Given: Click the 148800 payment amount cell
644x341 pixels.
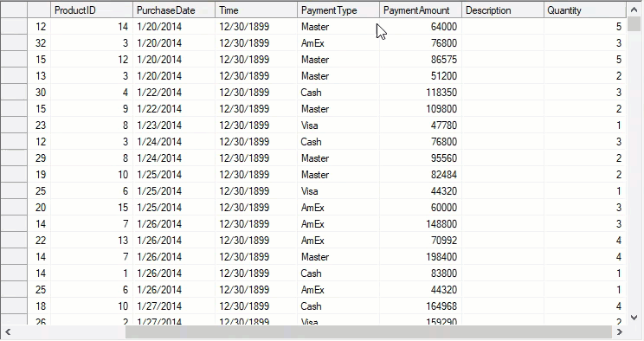Looking at the screenshot, I should click(x=420, y=224).
